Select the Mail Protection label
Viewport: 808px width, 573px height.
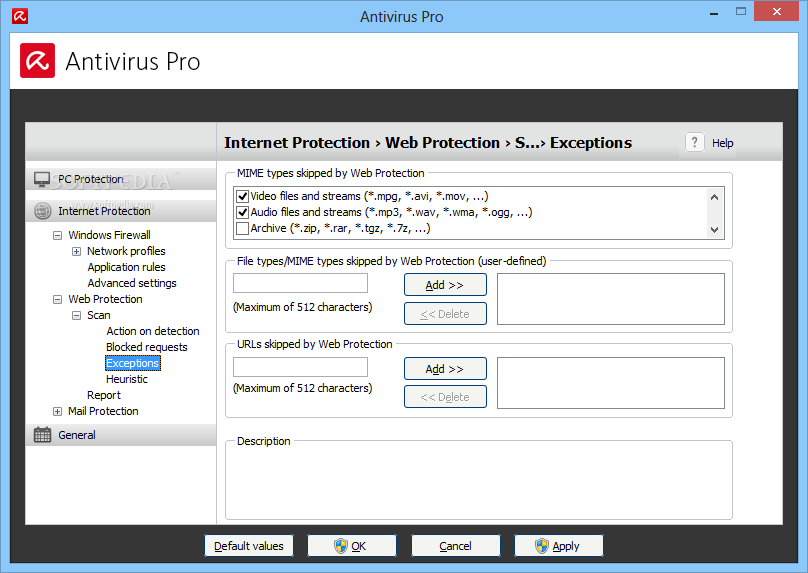click(104, 411)
